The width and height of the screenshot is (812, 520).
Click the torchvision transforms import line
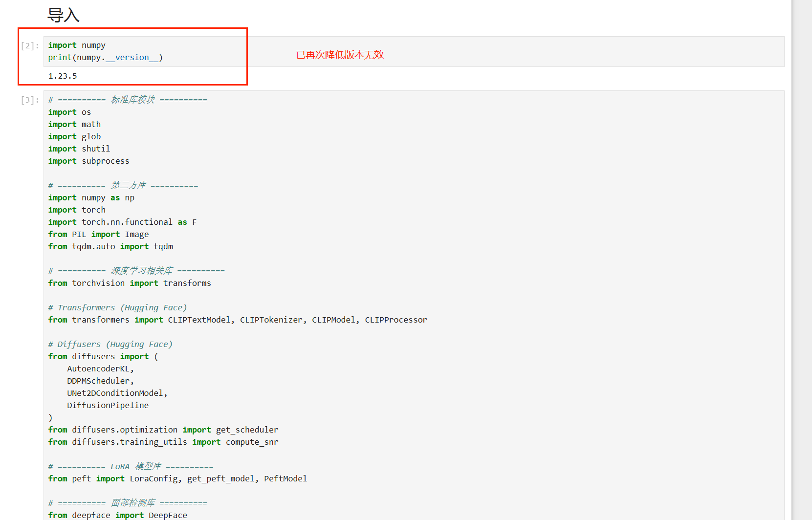pos(130,283)
